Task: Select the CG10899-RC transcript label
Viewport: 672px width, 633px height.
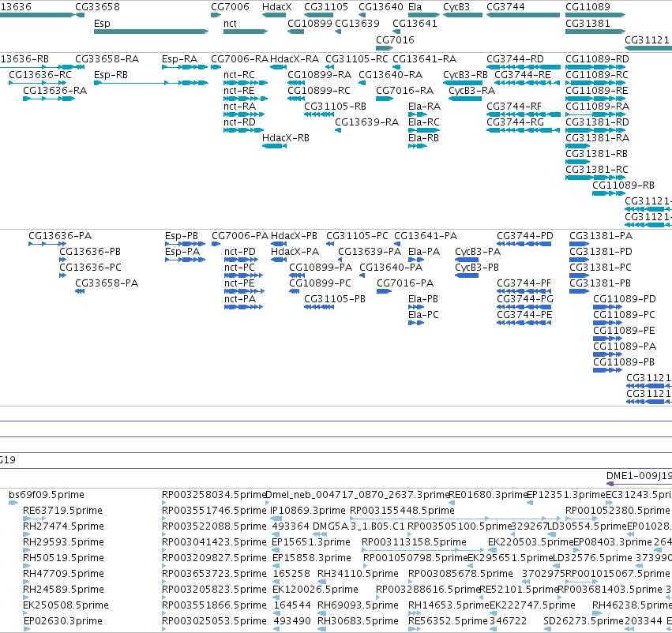Action: (x=319, y=91)
